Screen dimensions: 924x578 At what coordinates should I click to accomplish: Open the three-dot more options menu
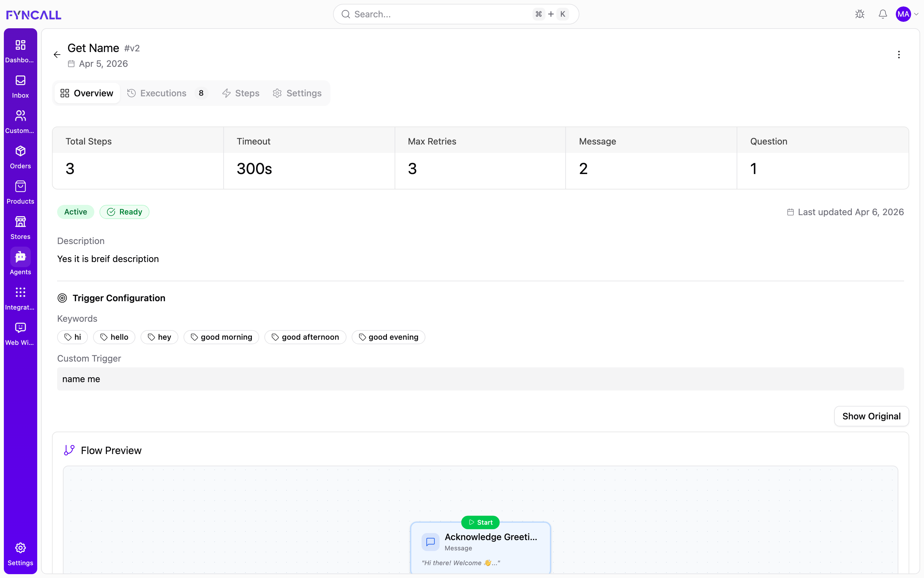(899, 55)
